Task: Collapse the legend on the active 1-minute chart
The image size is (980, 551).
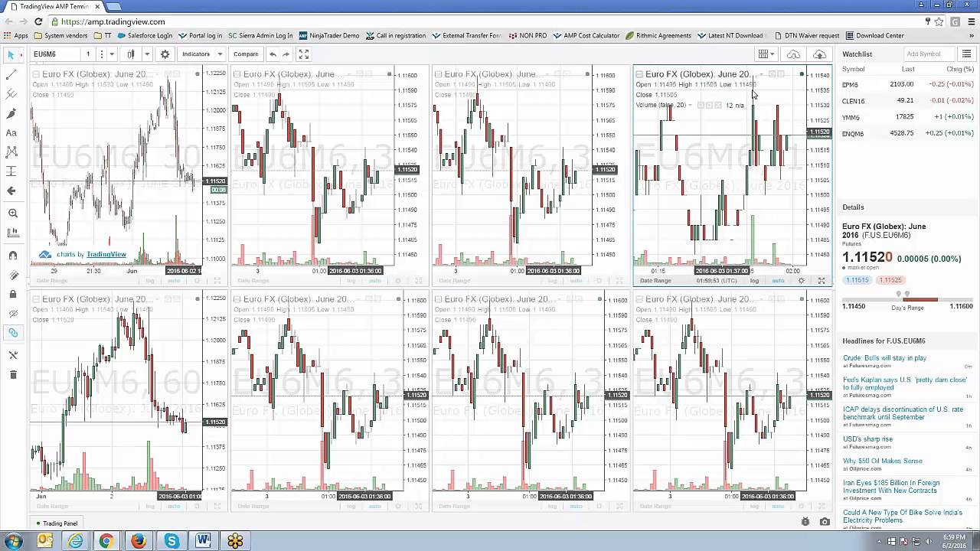Action: pos(639,74)
